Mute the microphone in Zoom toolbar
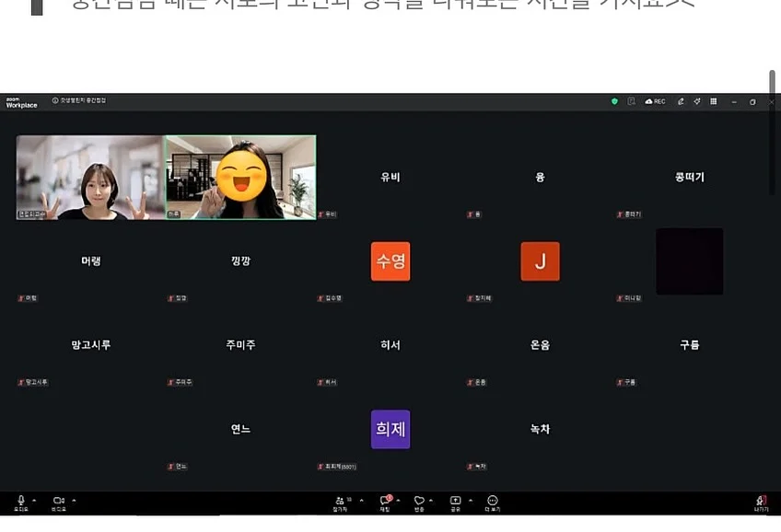 [21, 503]
